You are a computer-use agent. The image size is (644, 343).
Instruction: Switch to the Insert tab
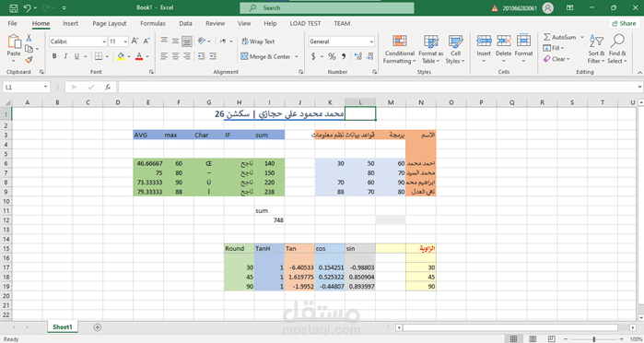70,23
